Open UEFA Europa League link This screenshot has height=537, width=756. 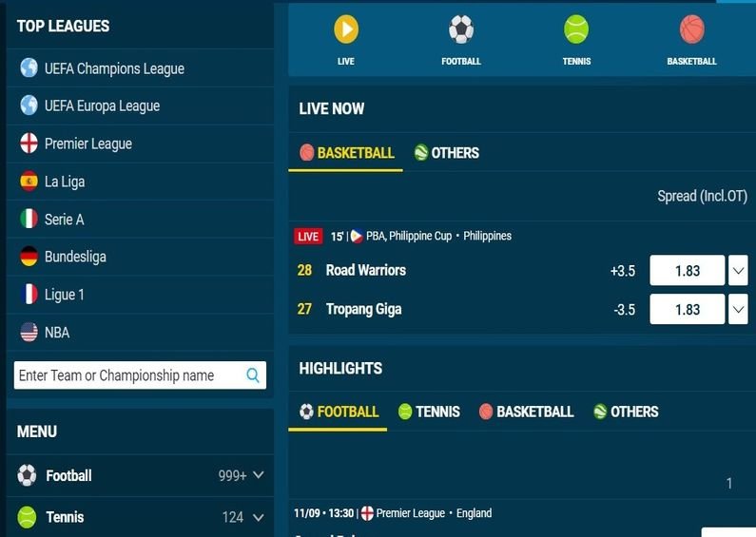point(102,105)
